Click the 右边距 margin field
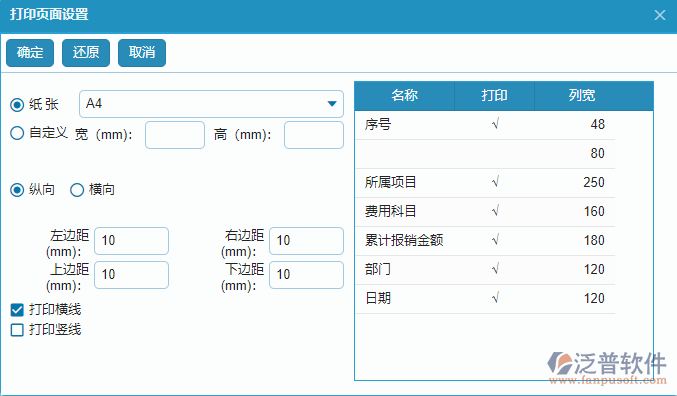 (307, 241)
